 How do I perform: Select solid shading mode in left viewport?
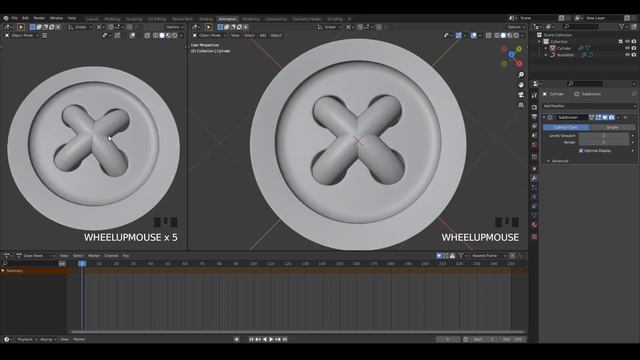pyautogui.click(x=162, y=36)
